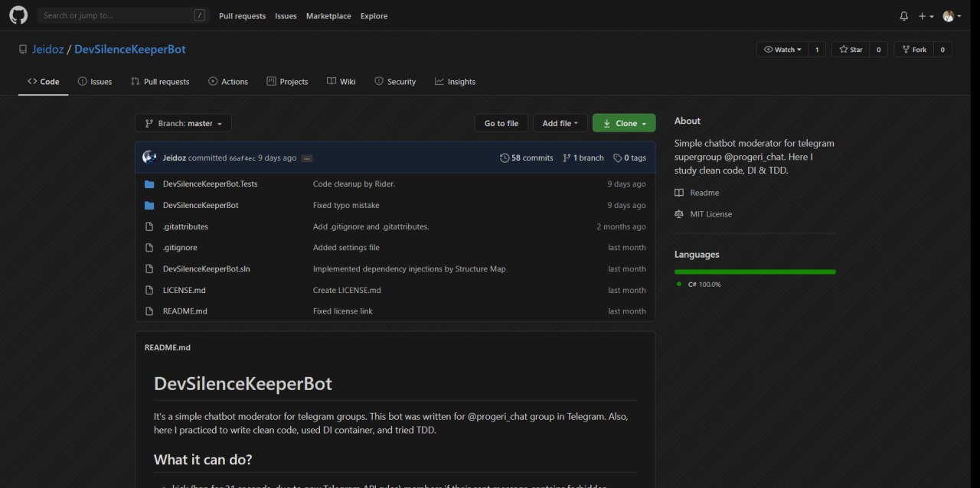Open the Watch dropdown button
This screenshot has height=488, width=980.
coord(782,50)
